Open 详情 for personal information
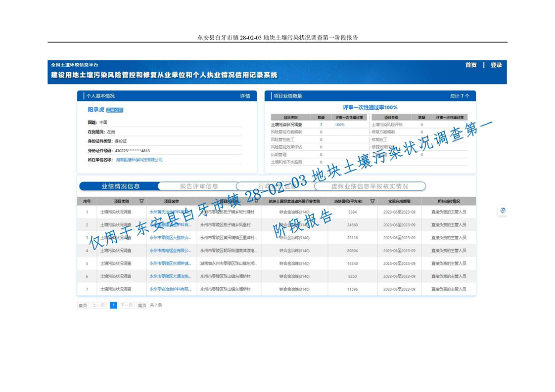This screenshot has width=555, height=392. tap(245, 96)
